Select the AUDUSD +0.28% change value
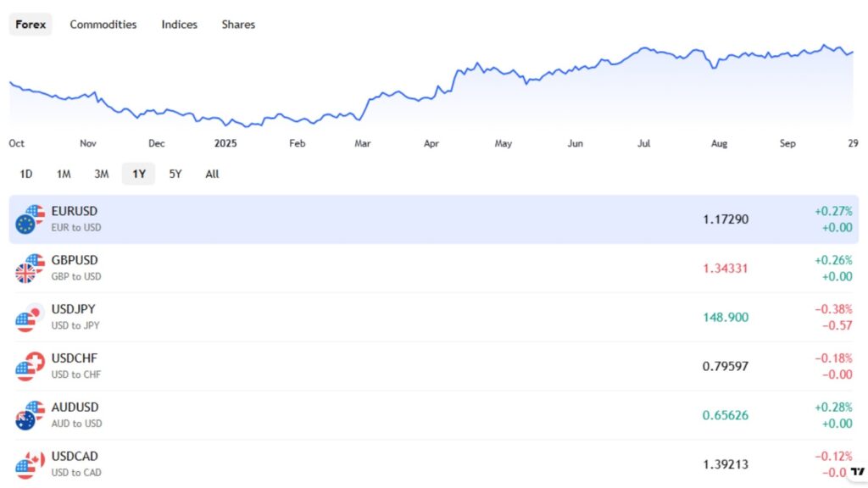 click(x=833, y=408)
